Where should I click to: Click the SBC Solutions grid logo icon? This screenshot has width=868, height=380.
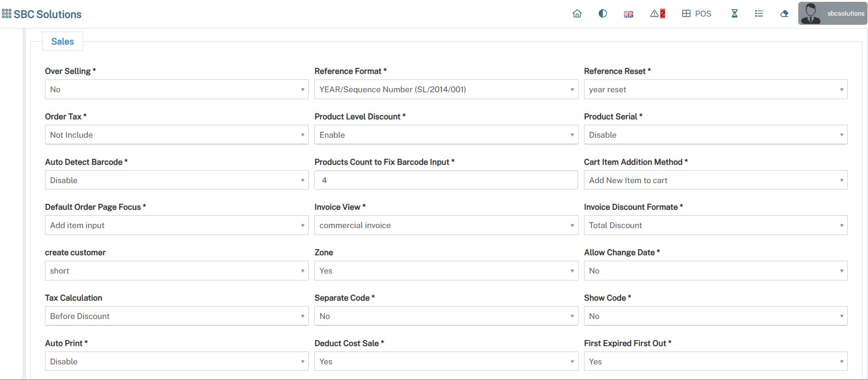pos(6,14)
